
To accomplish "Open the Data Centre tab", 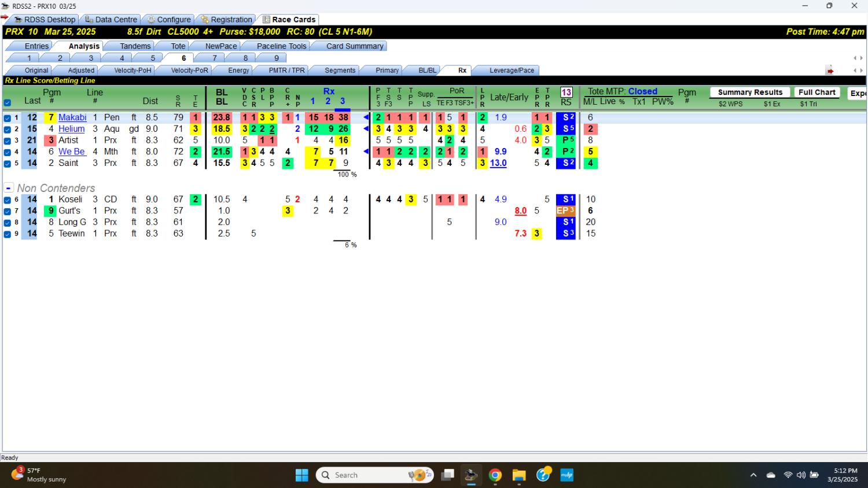I will coord(111,20).
